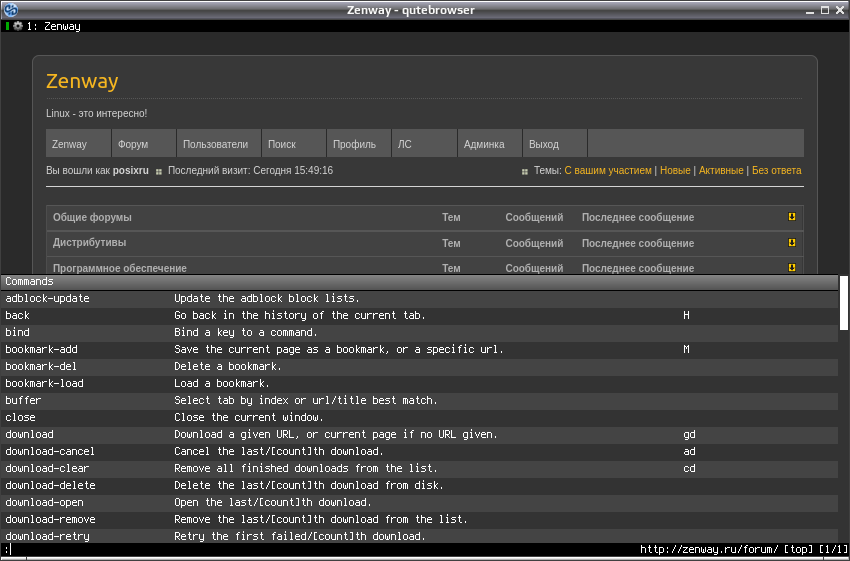Viewport: 850px width, 561px height.
Task: Select the bookmark-add command completion
Action: click(419, 350)
